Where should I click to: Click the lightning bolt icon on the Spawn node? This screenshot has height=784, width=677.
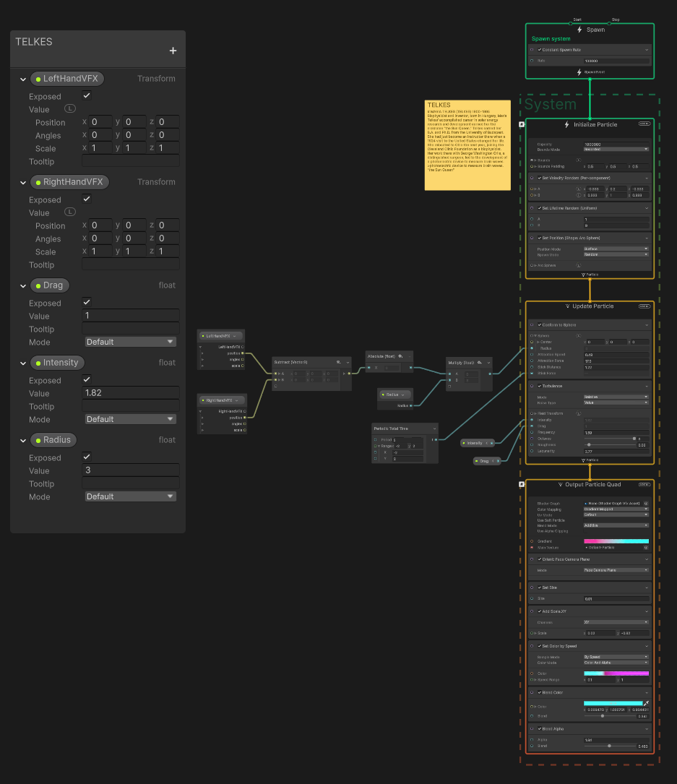578,29
